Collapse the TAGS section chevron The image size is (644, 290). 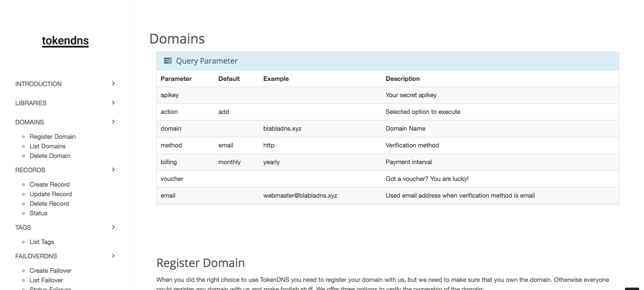(x=113, y=227)
